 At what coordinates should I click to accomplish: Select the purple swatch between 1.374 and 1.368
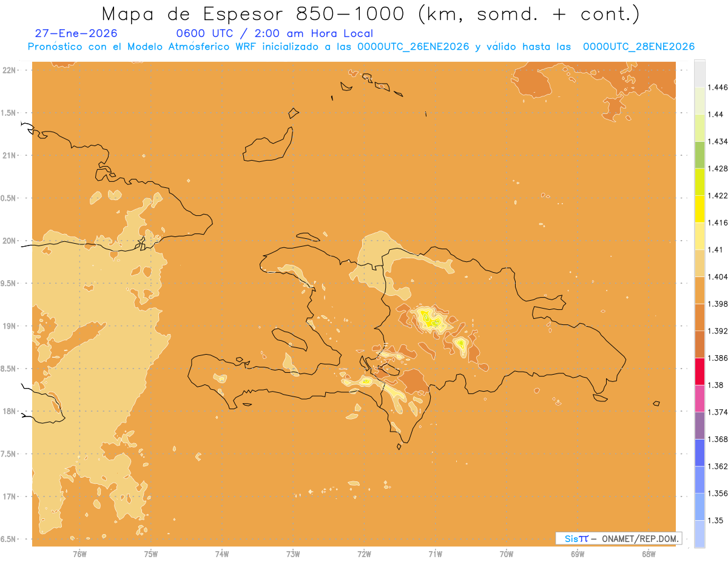pos(699,426)
